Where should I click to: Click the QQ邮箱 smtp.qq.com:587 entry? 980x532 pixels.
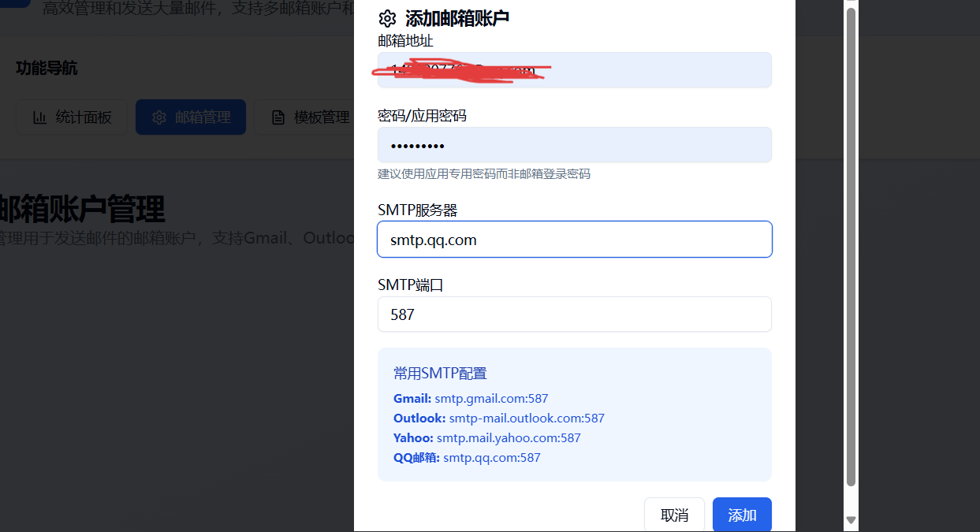467,458
